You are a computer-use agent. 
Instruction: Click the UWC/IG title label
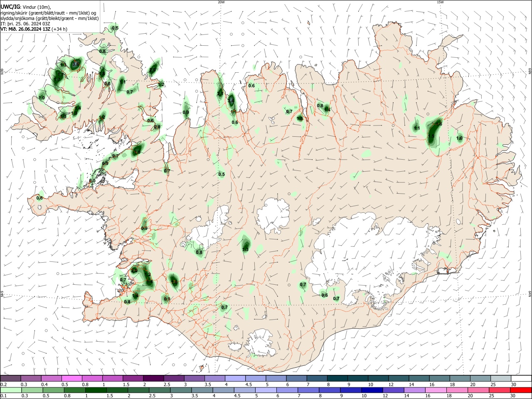tap(10, 7)
